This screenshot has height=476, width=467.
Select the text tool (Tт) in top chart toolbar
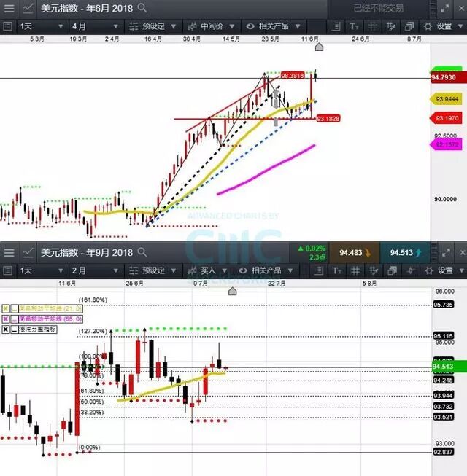[355, 26]
